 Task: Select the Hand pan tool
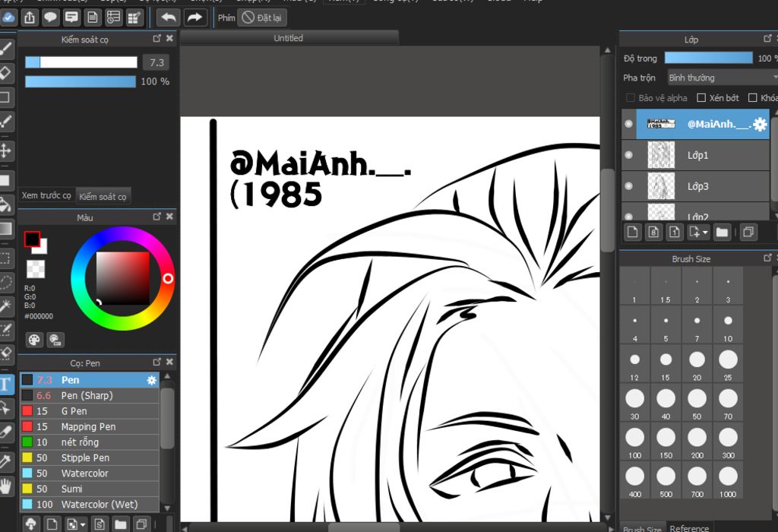point(6,486)
